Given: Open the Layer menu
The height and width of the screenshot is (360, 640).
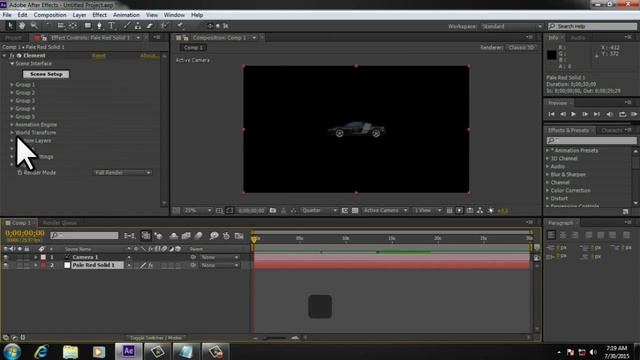Looking at the screenshot, I should pos(79,15).
